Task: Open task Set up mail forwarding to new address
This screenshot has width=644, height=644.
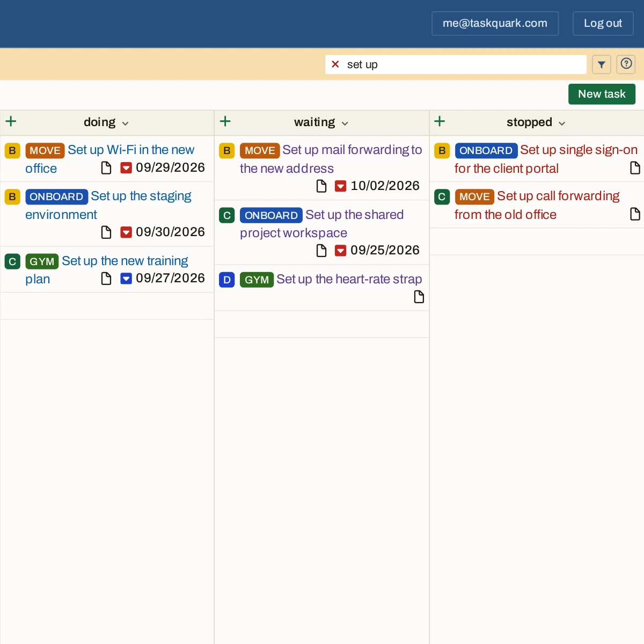Action: coord(352,150)
